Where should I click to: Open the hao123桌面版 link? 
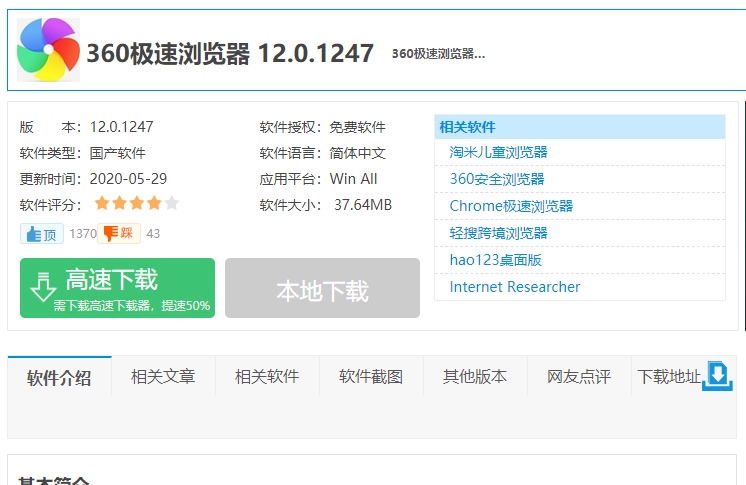[495, 260]
